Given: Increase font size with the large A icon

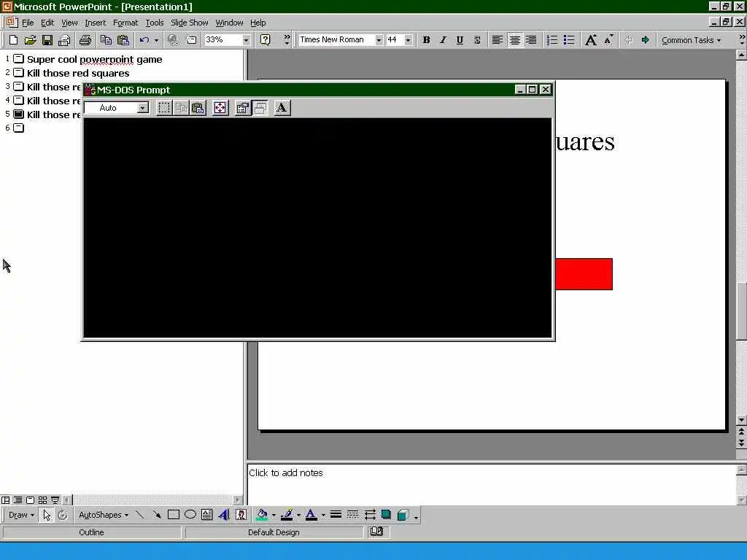Looking at the screenshot, I should 591,40.
